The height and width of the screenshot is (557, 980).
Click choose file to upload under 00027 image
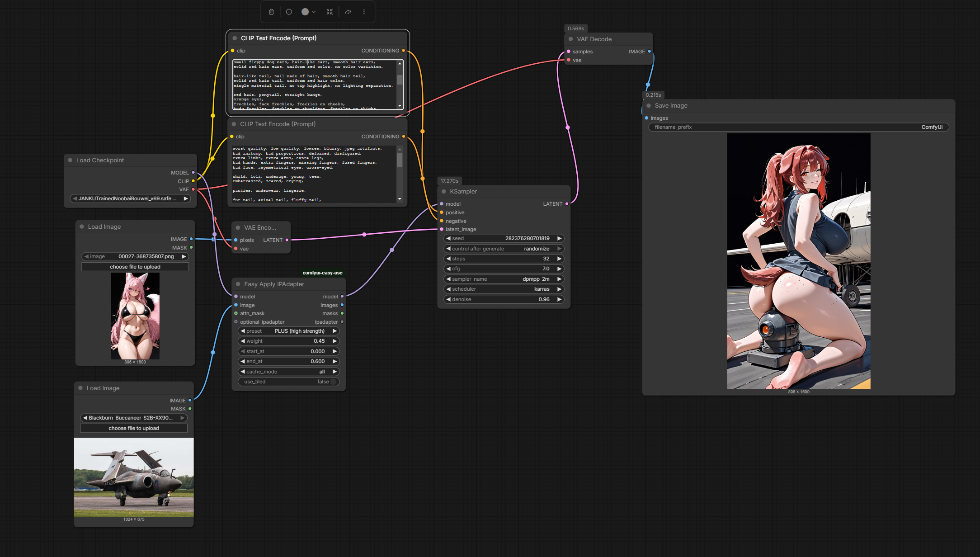coord(135,267)
